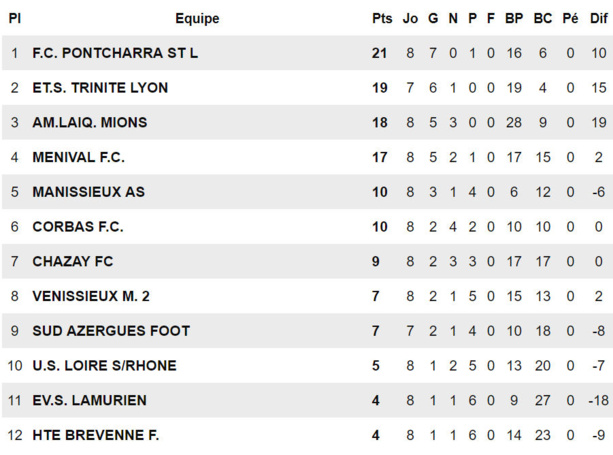Click the 21 points value for Pontcharra
This screenshot has height=455, width=613.
379,53
